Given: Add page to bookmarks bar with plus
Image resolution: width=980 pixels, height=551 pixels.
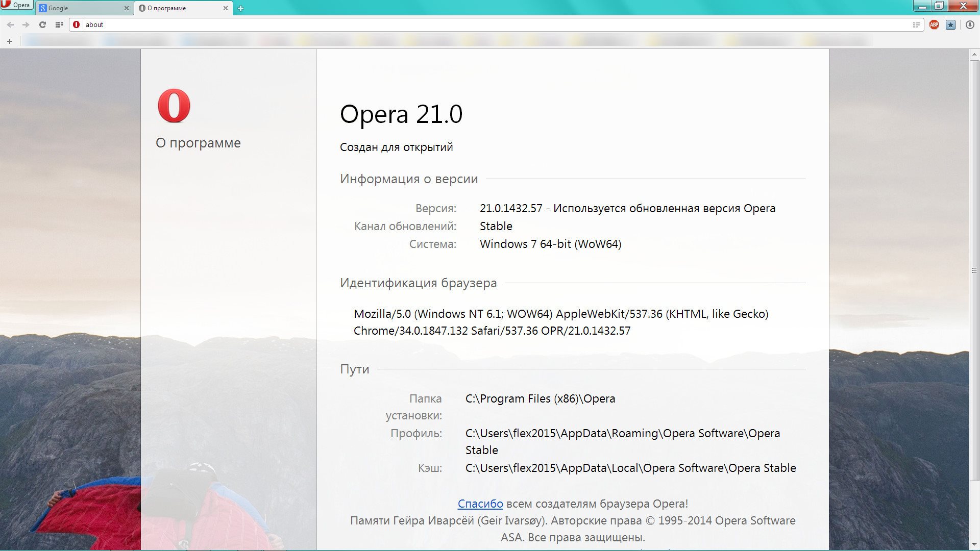Looking at the screenshot, I should [9, 41].
